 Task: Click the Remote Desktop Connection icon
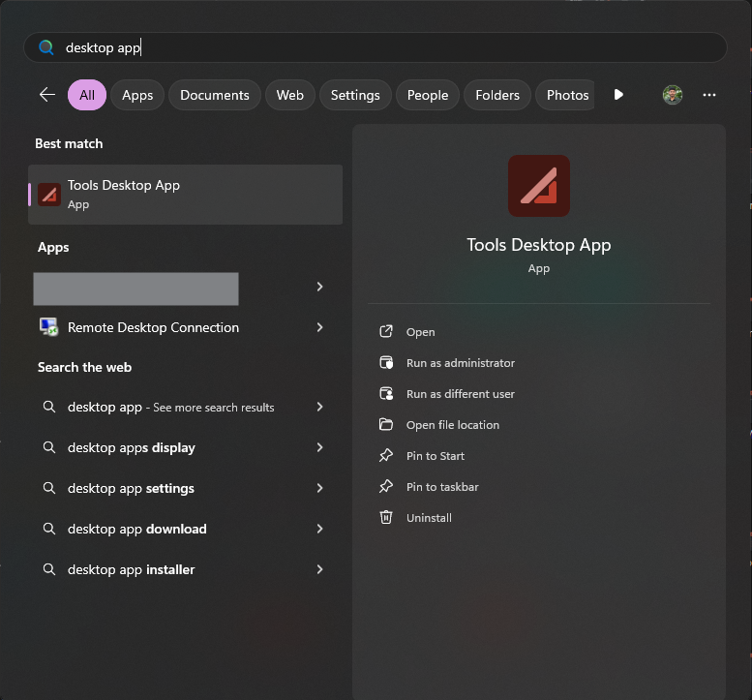click(49, 327)
